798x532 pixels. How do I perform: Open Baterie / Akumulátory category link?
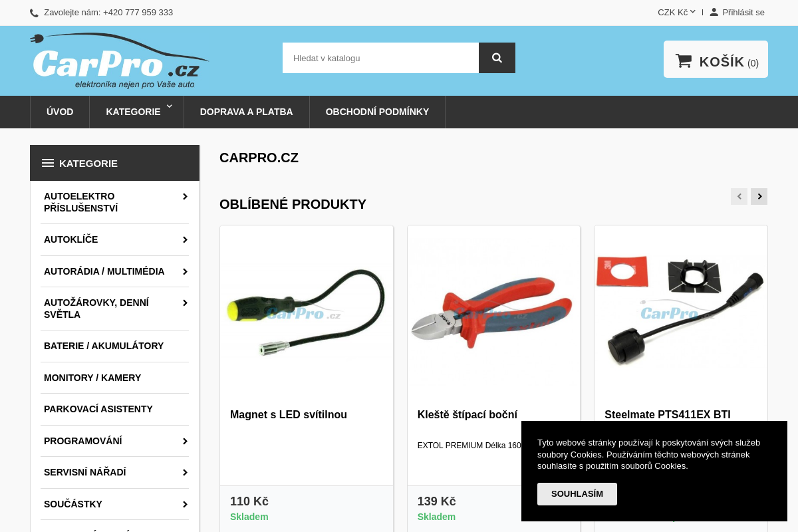104,346
